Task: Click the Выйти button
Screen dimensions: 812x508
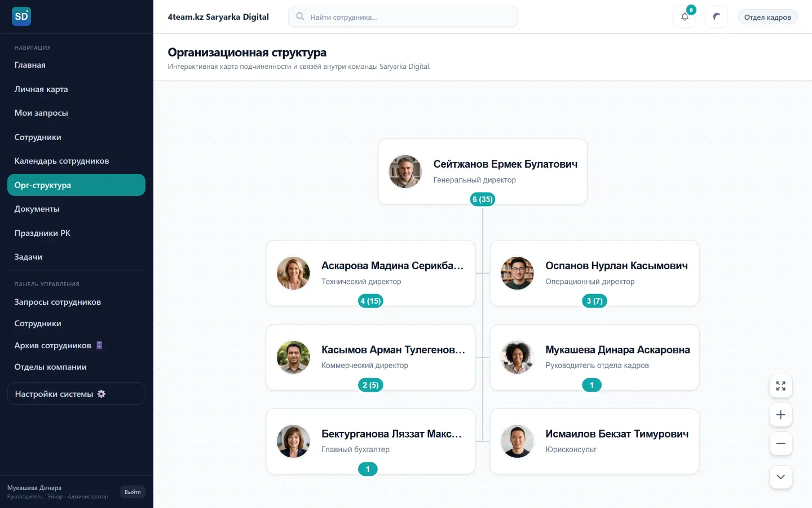Action: 133,492
